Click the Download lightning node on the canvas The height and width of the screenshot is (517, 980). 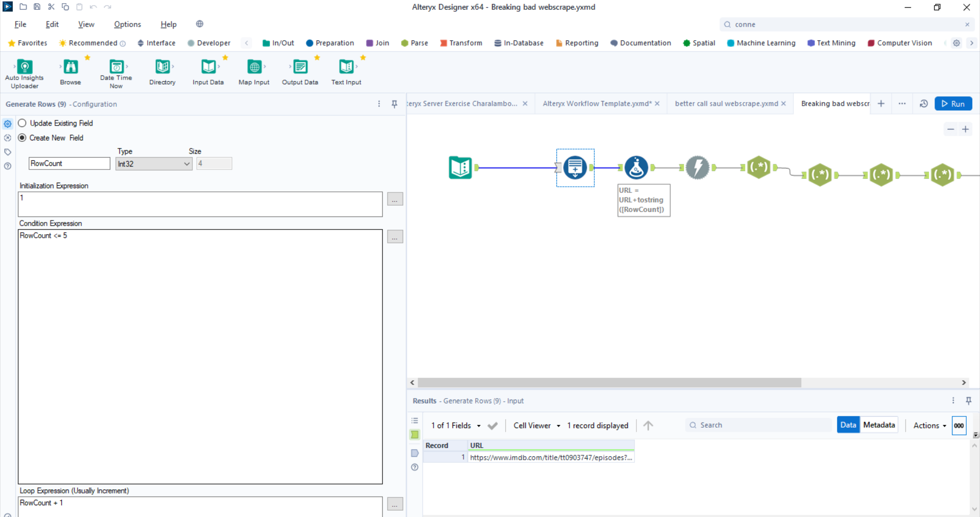click(698, 167)
